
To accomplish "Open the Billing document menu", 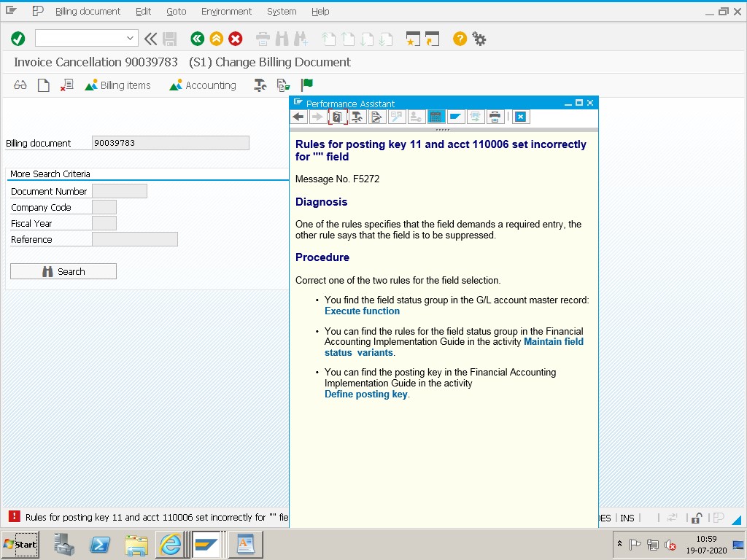I will tap(88, 12).
